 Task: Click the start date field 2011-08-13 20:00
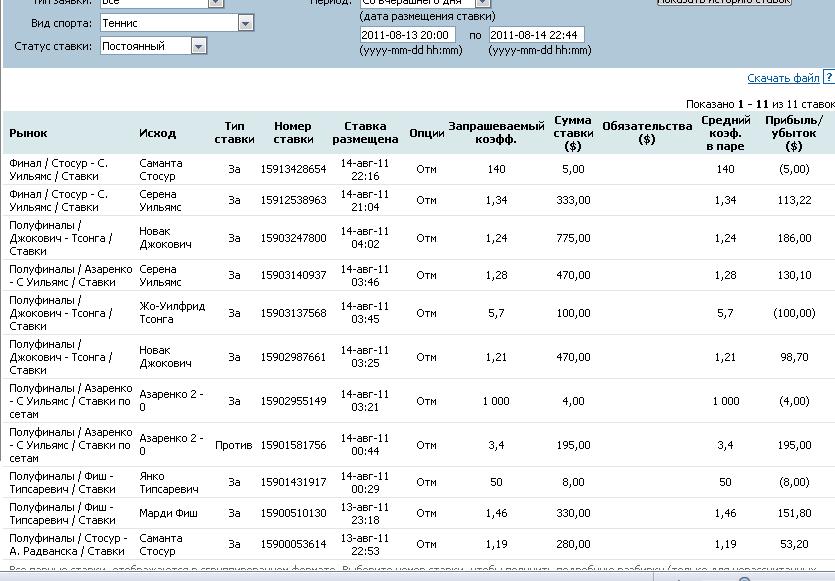[407, 35]
